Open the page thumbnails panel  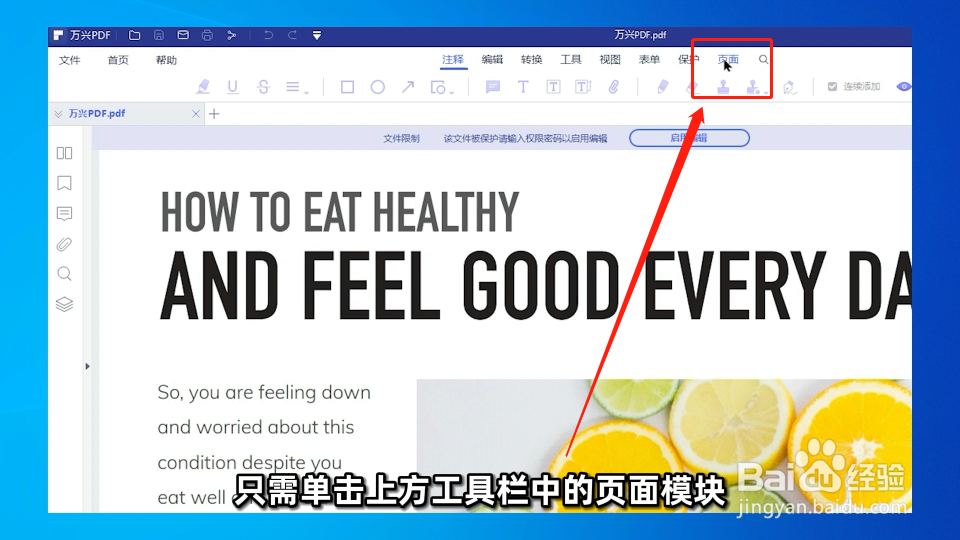(64, 153)
